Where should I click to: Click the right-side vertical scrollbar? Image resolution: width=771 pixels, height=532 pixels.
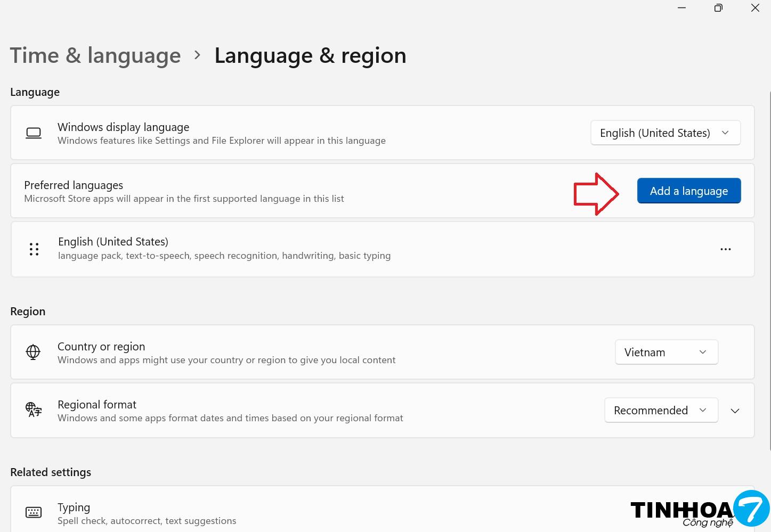[769, 266]
